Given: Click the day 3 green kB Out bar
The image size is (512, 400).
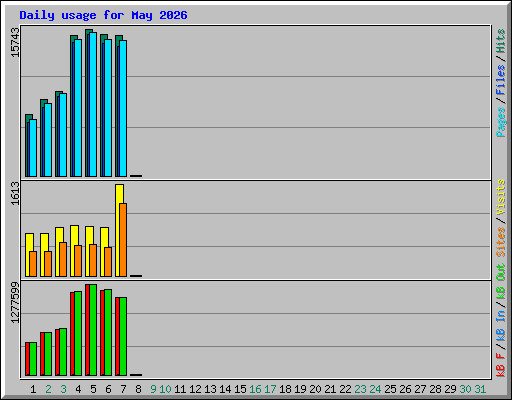Looking at the screenshot, I should pos(63,352).
